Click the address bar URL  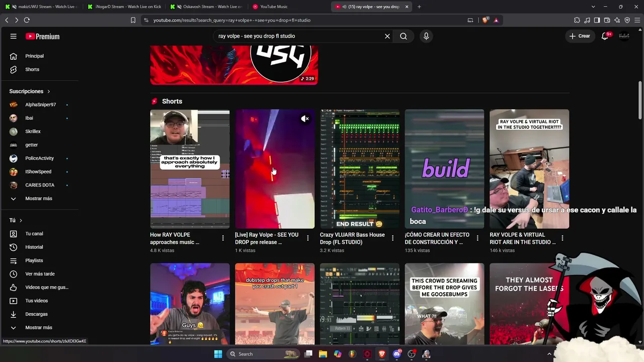click(232, 20)
